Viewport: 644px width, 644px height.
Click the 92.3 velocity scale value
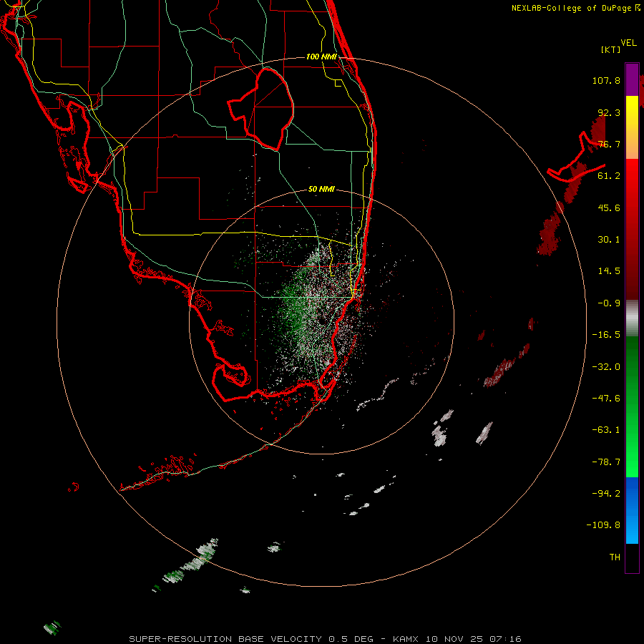[609, 112]
